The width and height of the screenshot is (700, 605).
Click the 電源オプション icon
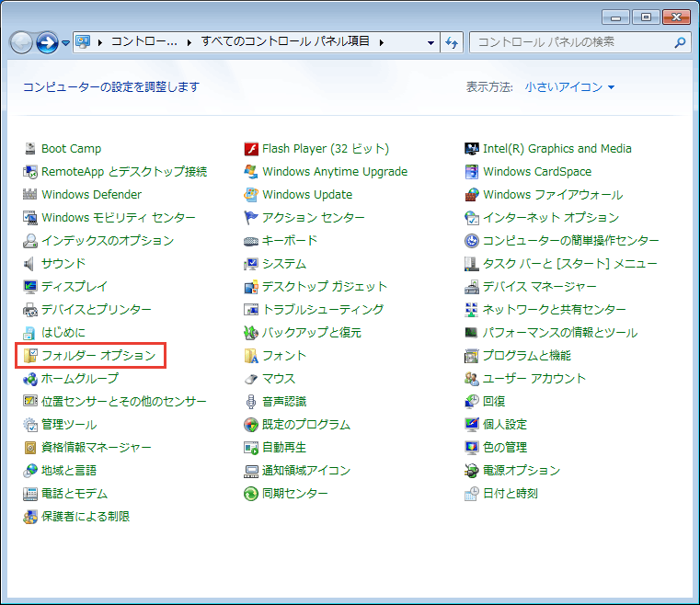[x=472, y=470]
